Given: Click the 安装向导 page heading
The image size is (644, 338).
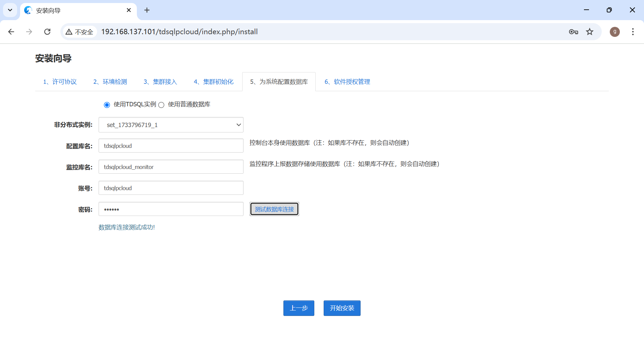Looking at the screenshot, I should (x=53, y=59).
